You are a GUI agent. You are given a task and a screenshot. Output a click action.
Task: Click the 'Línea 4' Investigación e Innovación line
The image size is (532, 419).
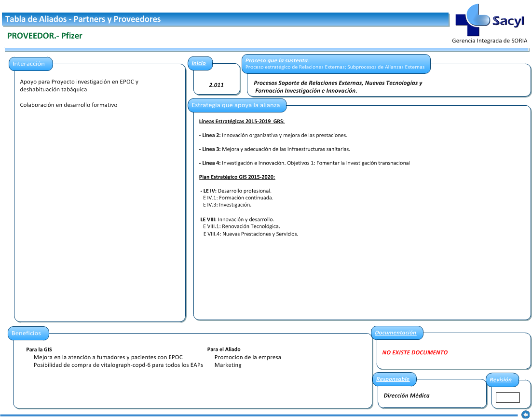click(x=304, y=163)
